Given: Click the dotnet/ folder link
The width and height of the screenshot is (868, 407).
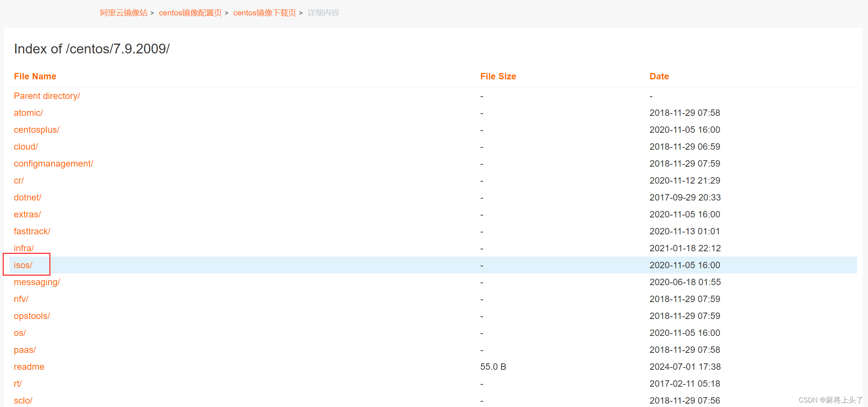Looking at the screenshot, I should pyautogui.click(x=27, y=197).
